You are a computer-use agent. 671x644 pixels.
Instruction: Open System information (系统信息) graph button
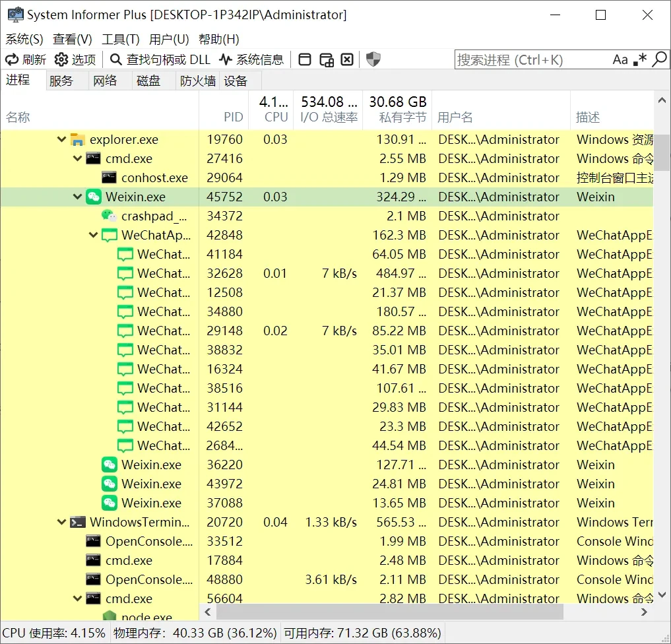pos(251,59)
